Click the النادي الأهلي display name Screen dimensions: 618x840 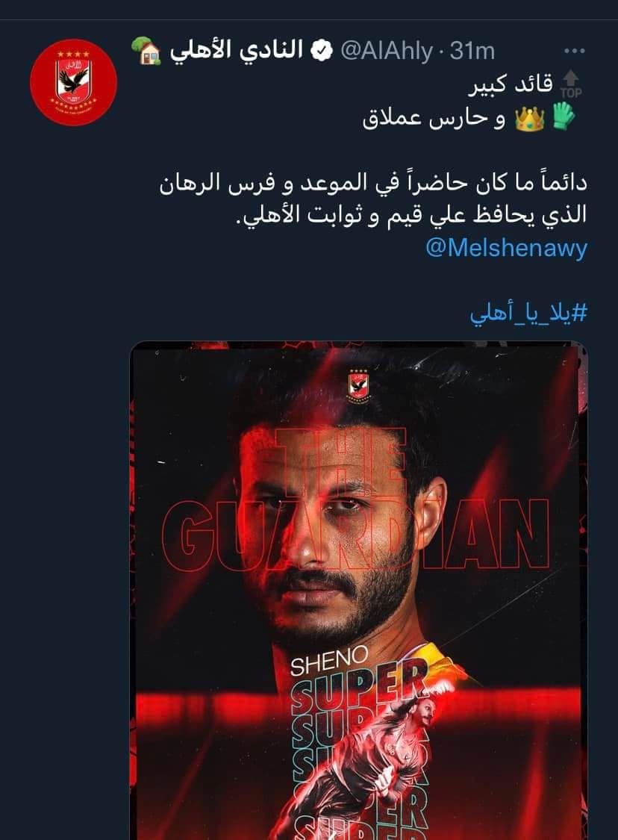(237, 51)
